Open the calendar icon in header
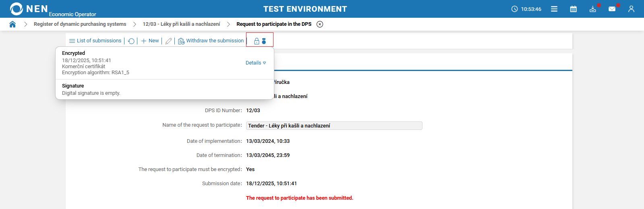 [x=573, y=9]
